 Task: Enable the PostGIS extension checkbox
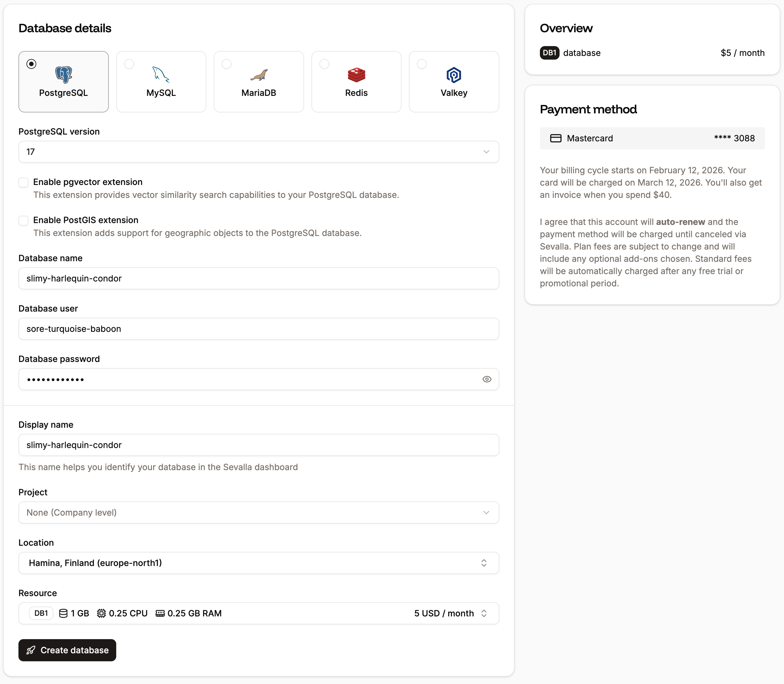click(23, 221)
